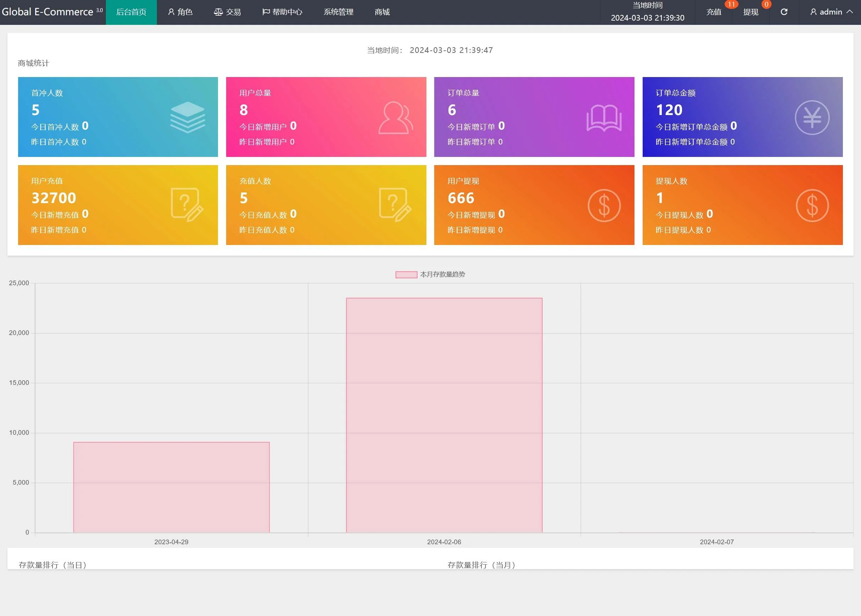Click the layers icon on 首冲人数 card

(x=187, y=118)
